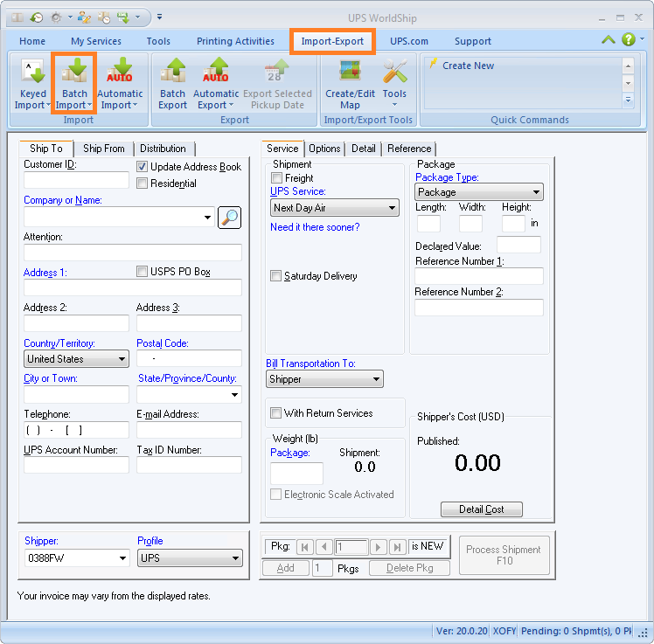Click the Package weight input field
This screenshot has height=644, width=654.
[296, 473]
